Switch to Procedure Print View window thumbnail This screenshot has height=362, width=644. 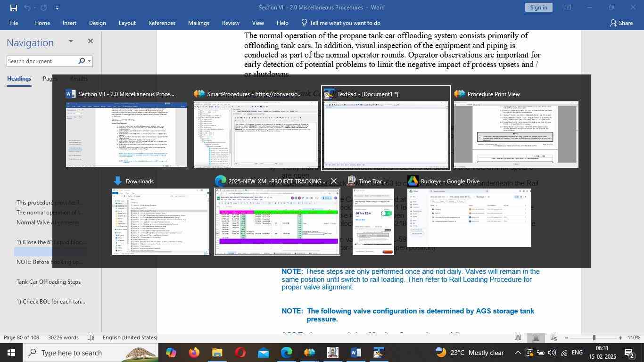tap(516, 134)
